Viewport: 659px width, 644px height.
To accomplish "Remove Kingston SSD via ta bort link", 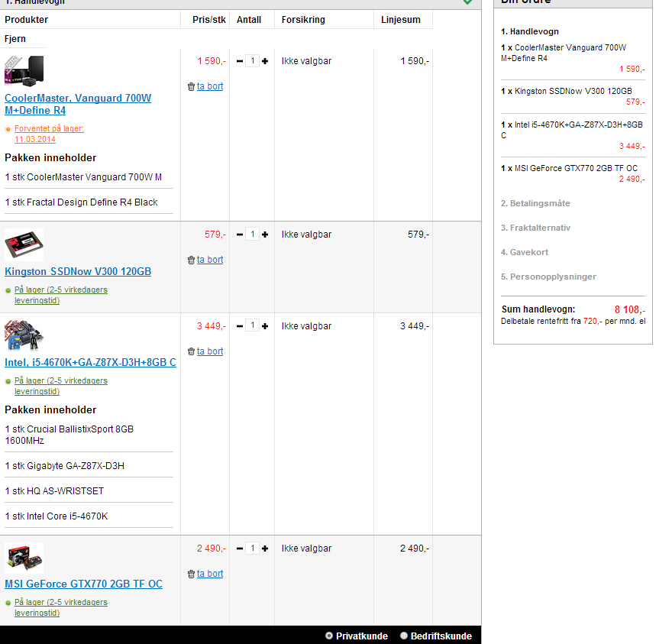I will [x=210, y=260].
